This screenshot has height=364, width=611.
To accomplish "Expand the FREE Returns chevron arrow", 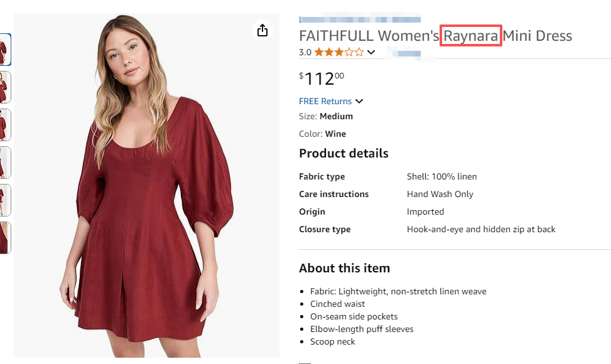I will pyautogui.click(x=359, y=101).
